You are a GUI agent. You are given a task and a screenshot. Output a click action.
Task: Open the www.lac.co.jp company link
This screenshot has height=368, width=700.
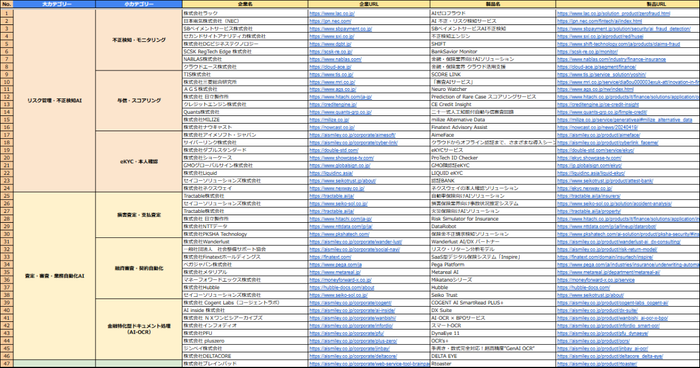[332, 13]
